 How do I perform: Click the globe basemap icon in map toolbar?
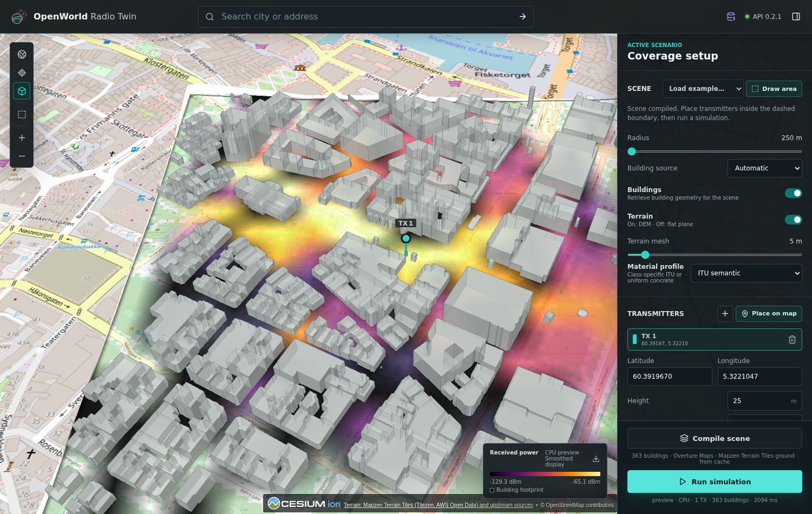[22, 54]
